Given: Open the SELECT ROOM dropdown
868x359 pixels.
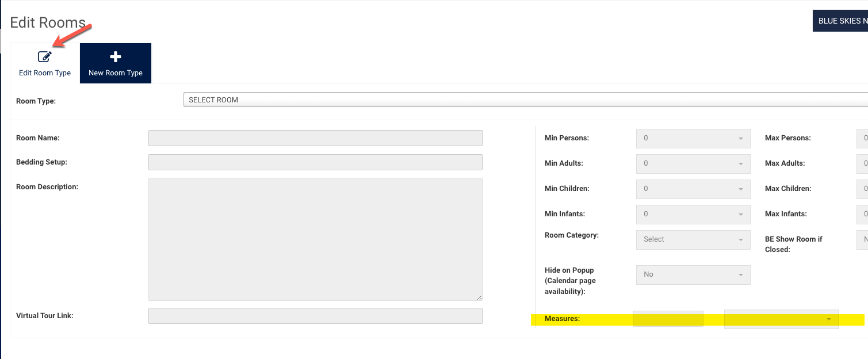Looking at the screenshot, I should (525, 100).
